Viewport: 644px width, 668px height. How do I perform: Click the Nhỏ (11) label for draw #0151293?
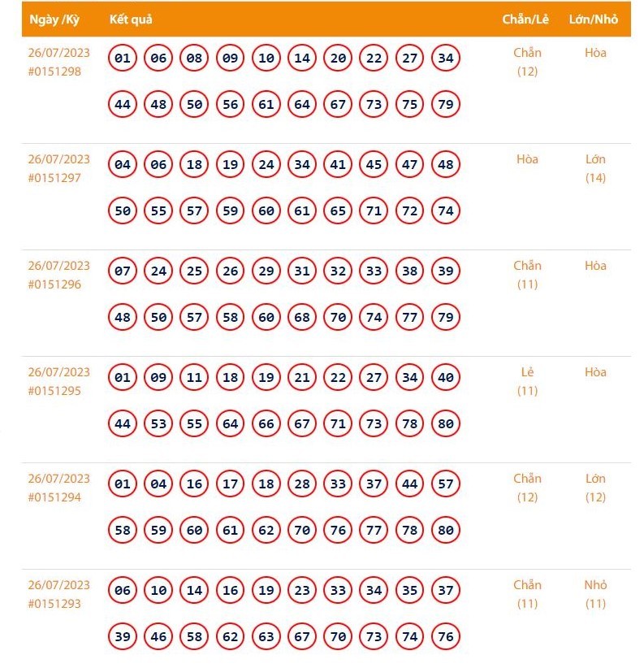click(595, 593)
